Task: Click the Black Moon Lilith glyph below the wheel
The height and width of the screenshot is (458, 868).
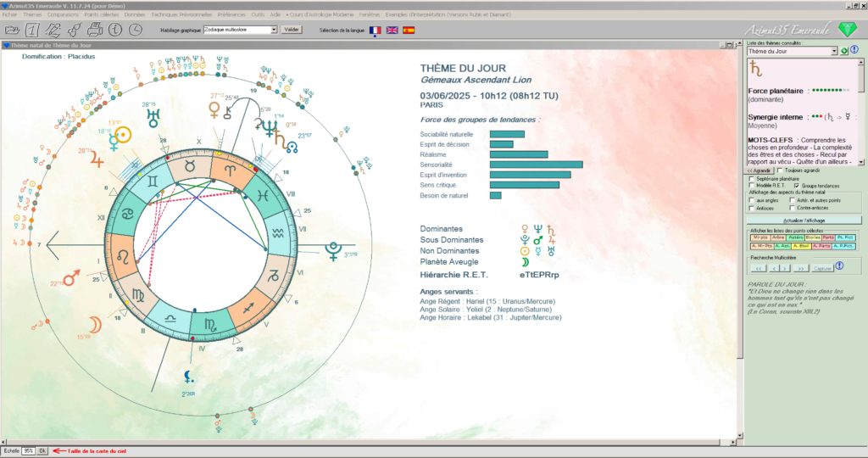Action: (189, 377)
